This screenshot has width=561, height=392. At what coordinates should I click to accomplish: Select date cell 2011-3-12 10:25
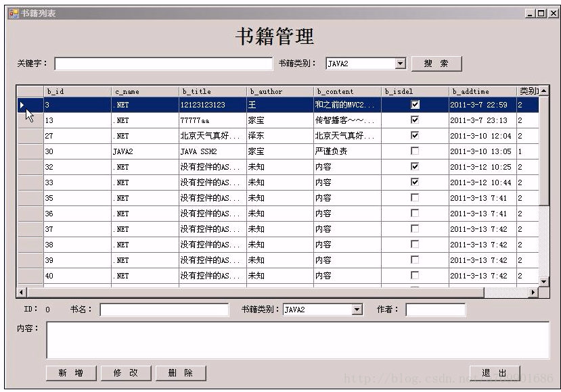tap(483, 167)
